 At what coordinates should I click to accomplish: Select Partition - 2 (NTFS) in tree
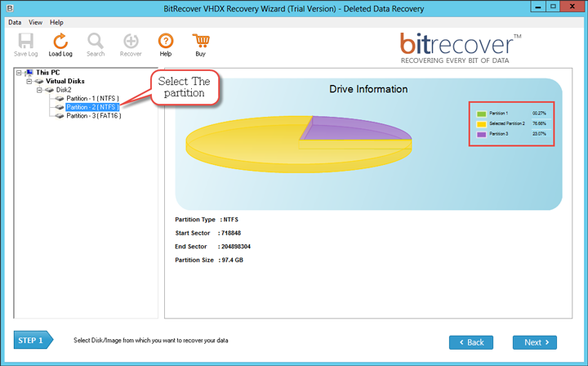pyautogui.click(x=92, y=107)
